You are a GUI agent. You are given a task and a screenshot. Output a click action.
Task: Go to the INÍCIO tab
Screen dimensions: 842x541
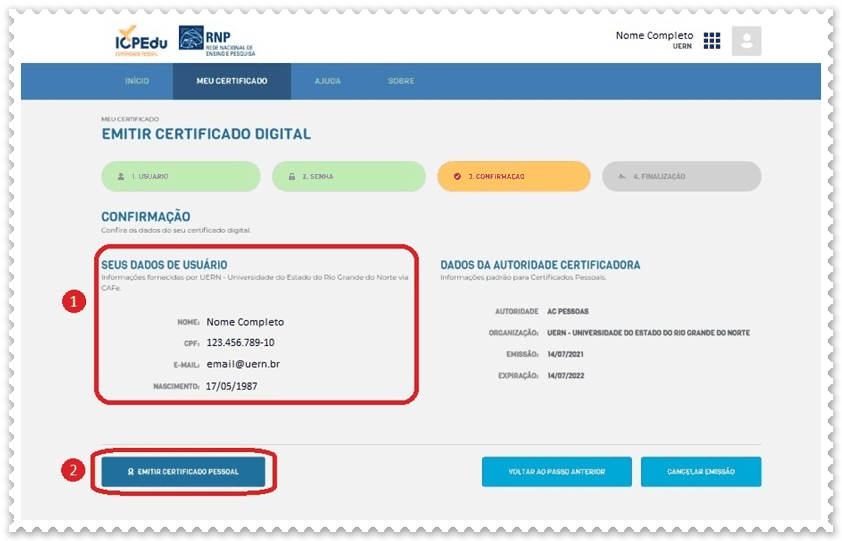click(x=137, y=81)
